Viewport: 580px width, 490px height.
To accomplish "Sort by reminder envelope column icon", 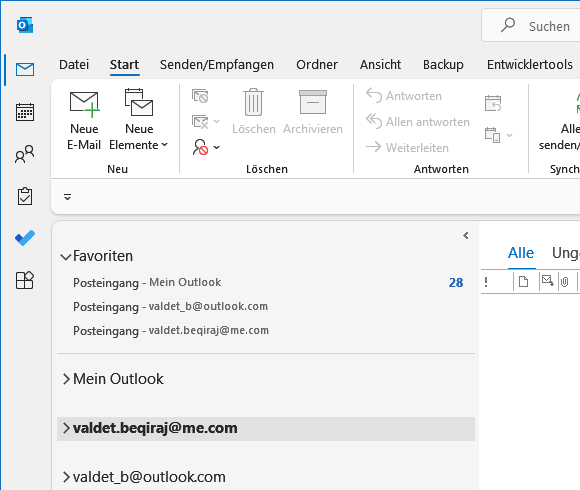I will [548, 281].
